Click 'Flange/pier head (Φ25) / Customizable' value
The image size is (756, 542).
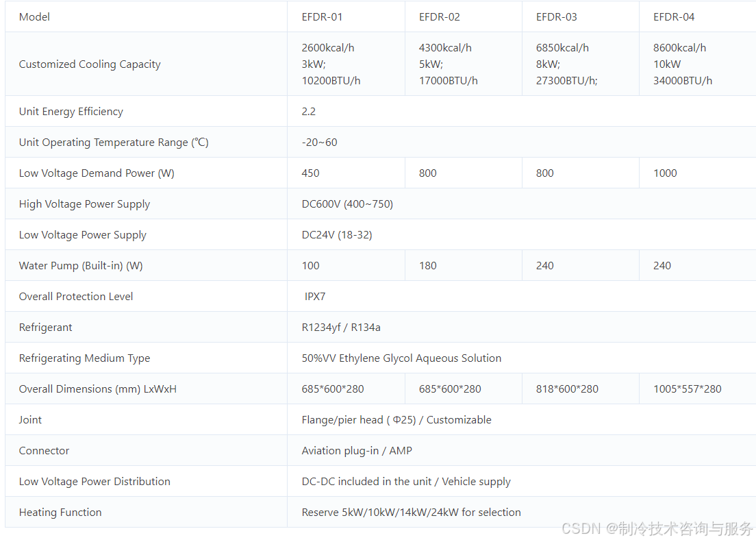396,420
